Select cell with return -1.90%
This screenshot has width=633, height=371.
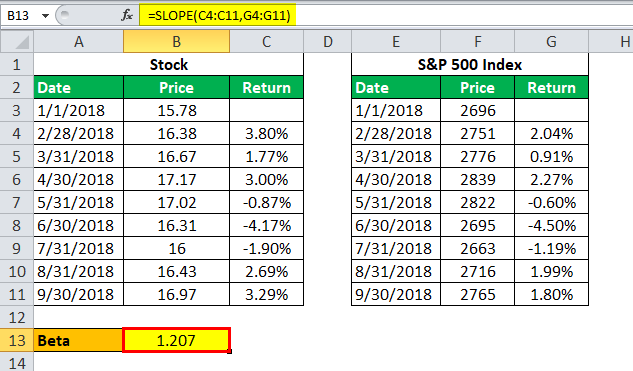tap(266, 248)
